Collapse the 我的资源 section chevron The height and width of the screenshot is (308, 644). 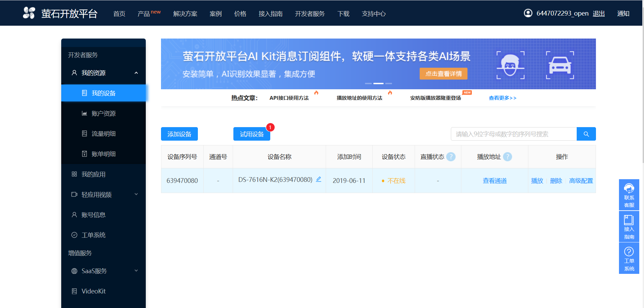click(136, 73)
